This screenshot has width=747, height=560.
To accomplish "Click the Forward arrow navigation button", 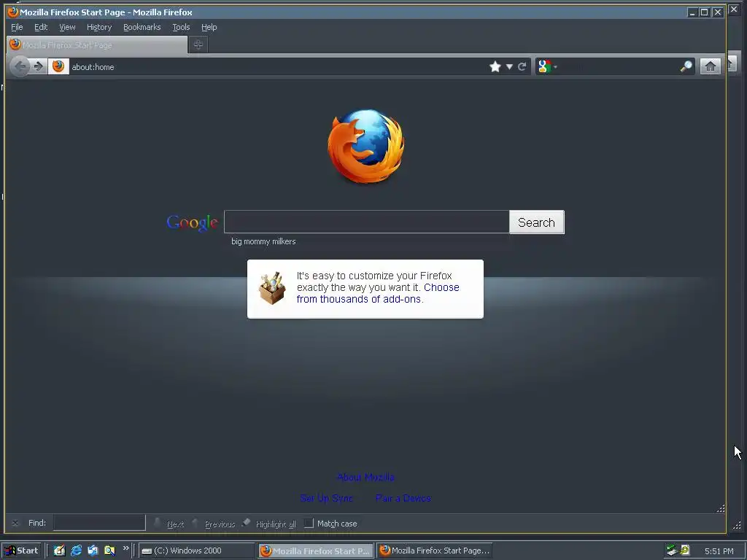I will coord(39,66).
